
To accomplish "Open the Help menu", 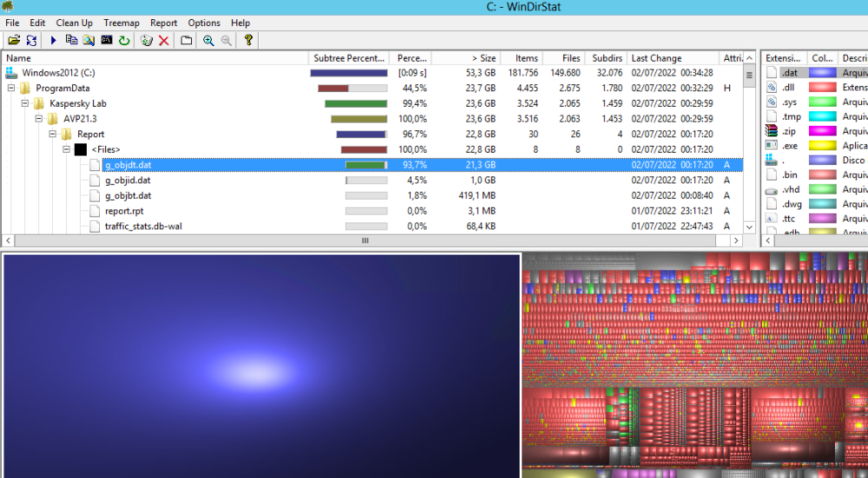I will click(240, 23).
